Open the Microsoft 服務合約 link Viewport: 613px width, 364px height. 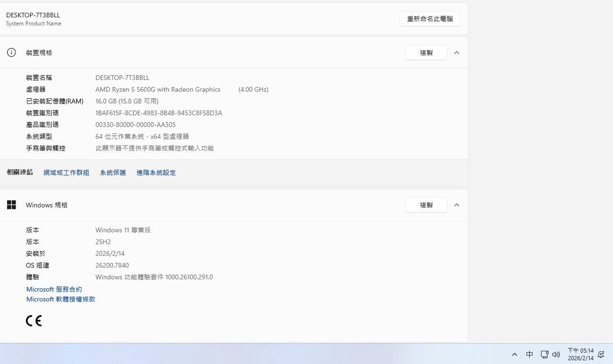[54, 289]
